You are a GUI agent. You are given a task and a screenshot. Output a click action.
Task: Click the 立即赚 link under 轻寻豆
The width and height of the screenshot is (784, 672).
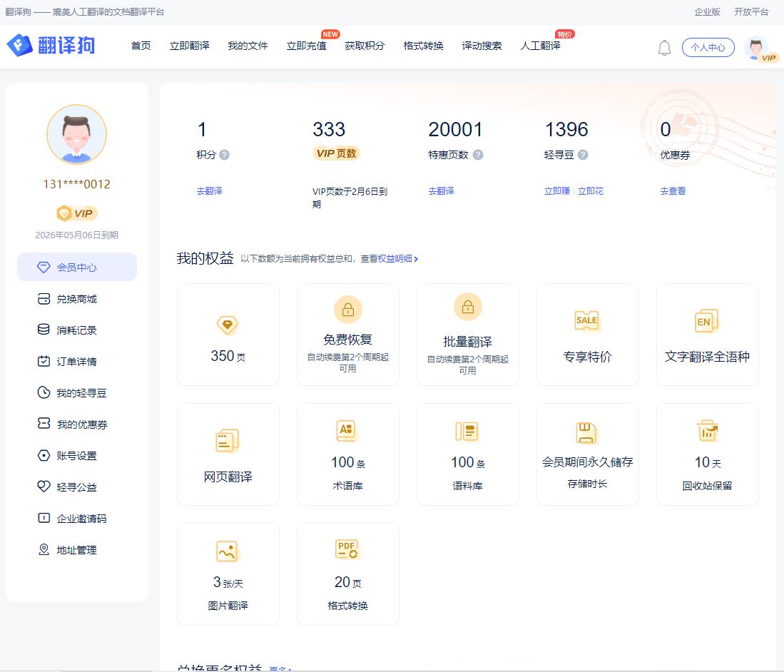[556, 191]
